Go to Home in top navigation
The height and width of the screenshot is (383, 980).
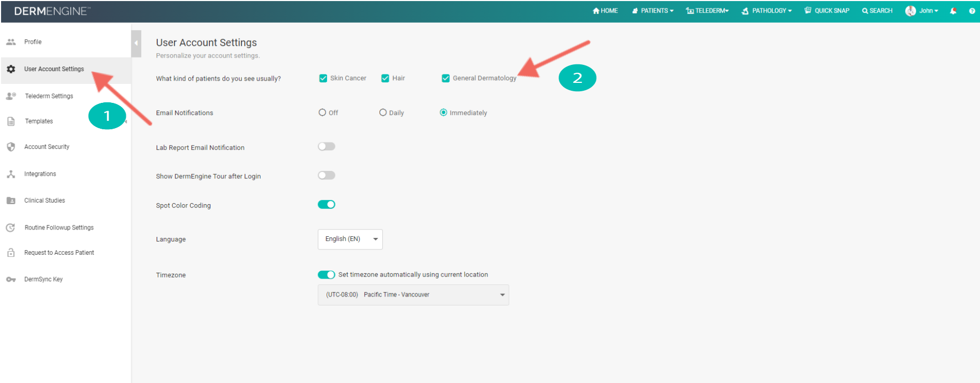tap(606, 11)
